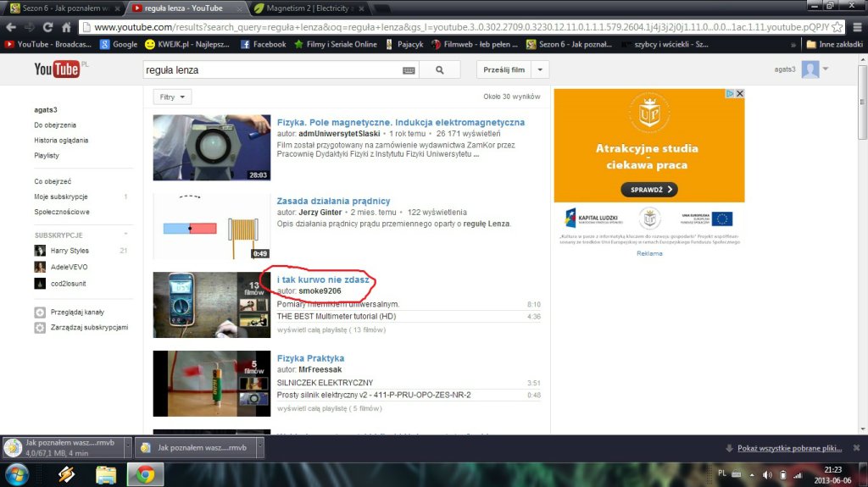Screen dimensions: 868x487
Task: Click the magnifier search button
Action: pyautogui.click(x=440, y=70)
